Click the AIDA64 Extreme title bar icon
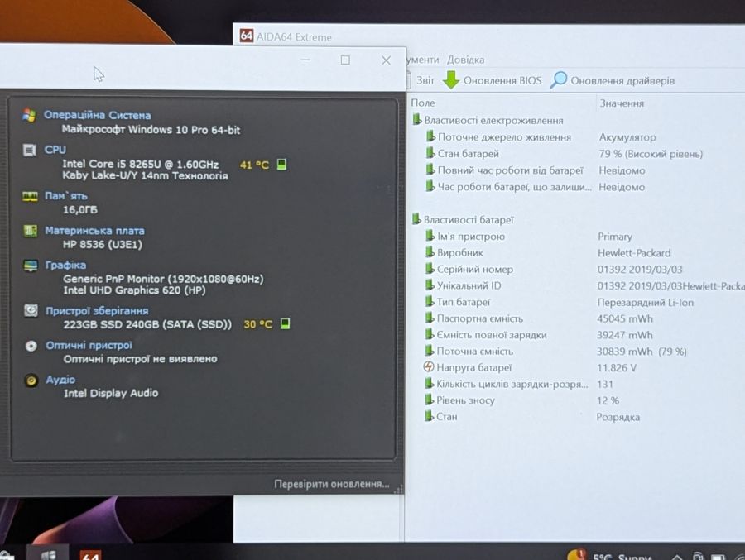 [x=246, y=36]
